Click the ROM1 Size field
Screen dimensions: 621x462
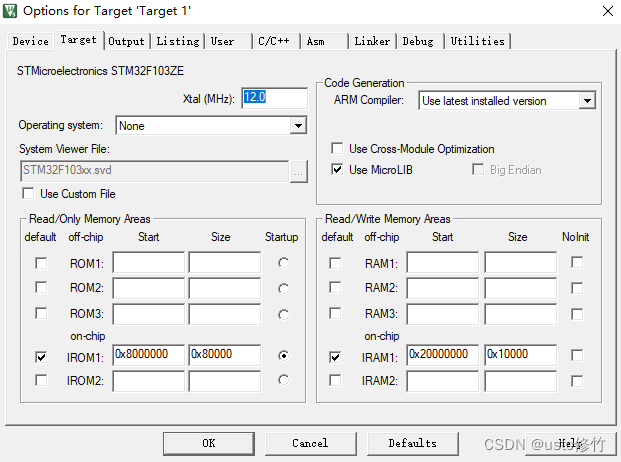point(225,262)
